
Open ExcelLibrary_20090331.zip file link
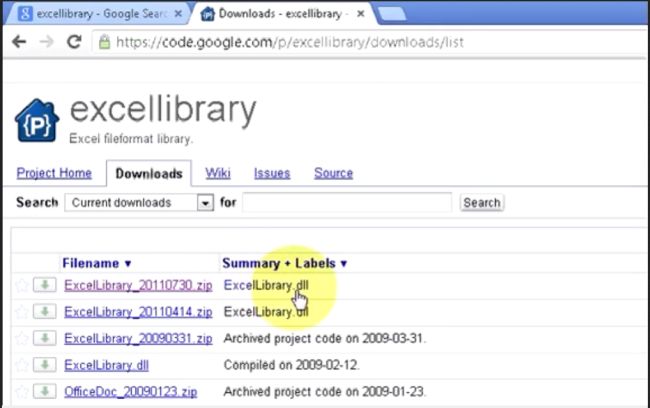pyautogui.click(x=138, y=339)
